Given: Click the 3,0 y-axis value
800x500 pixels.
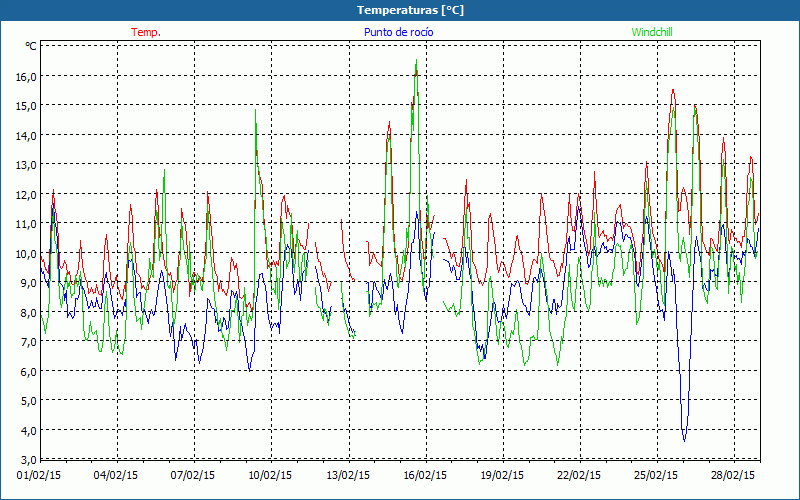Looking at the screenshot, I should tap(29, 459).
